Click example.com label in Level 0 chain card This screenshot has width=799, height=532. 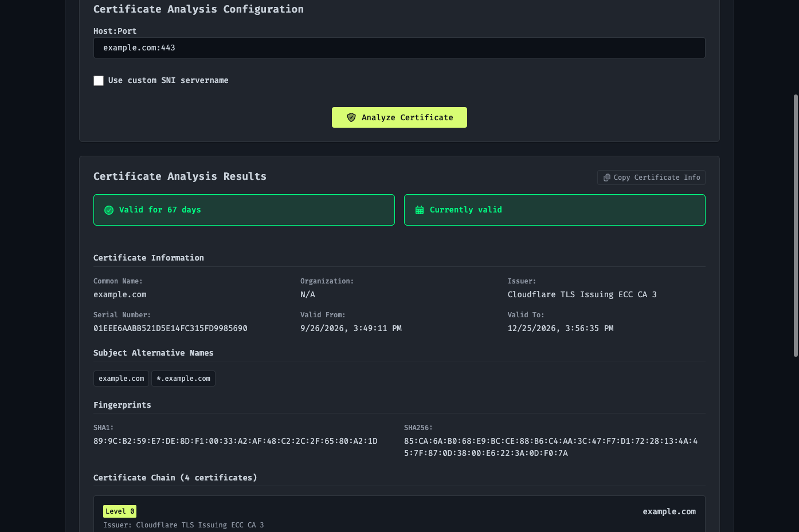point(669,511)
